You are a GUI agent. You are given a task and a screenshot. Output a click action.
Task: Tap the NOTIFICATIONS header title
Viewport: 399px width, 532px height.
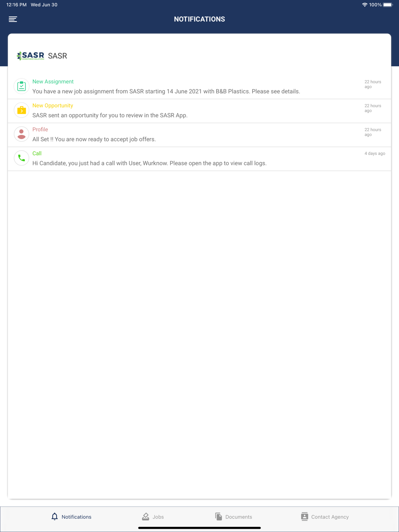coord(199,19)
